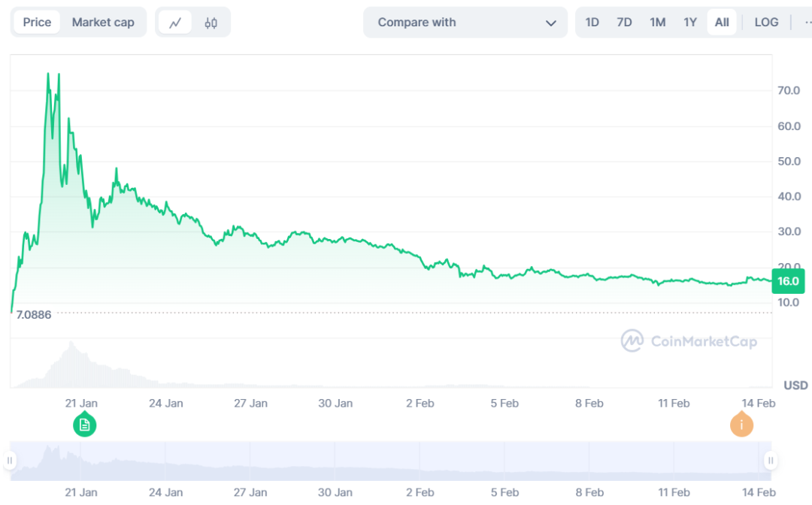812x505 pixels.
Task: Click the green document event marker
Action: coord(85,425)
